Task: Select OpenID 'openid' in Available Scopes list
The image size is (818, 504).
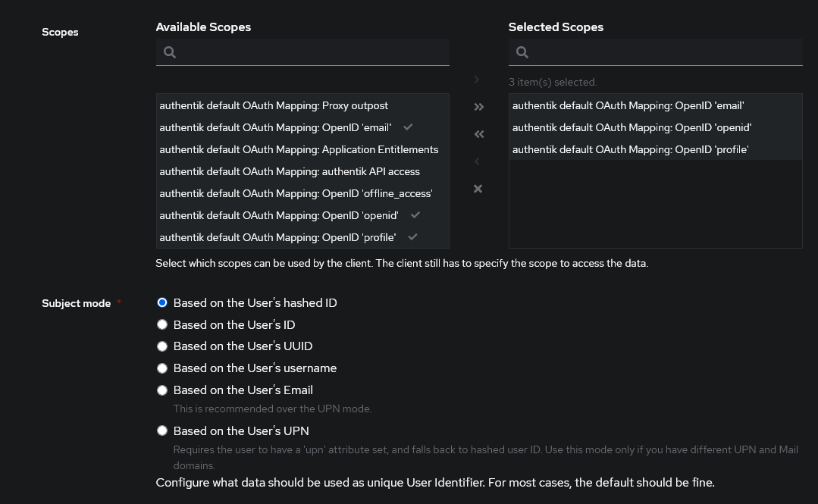Action: 302,215
